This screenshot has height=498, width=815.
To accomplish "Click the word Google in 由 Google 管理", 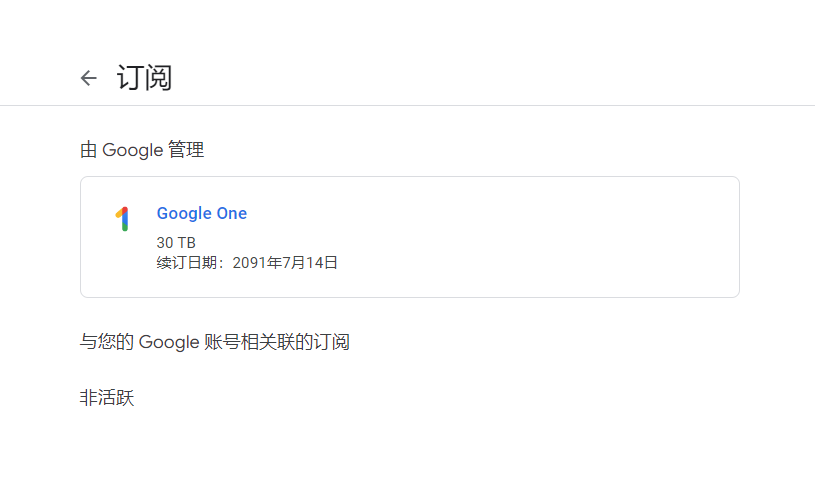I will click(133, 150).
